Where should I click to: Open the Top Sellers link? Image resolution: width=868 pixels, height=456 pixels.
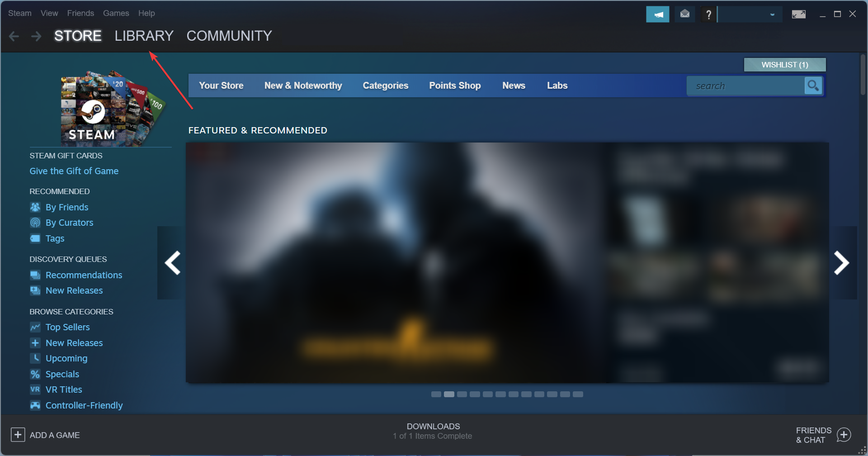coord(67,327)
